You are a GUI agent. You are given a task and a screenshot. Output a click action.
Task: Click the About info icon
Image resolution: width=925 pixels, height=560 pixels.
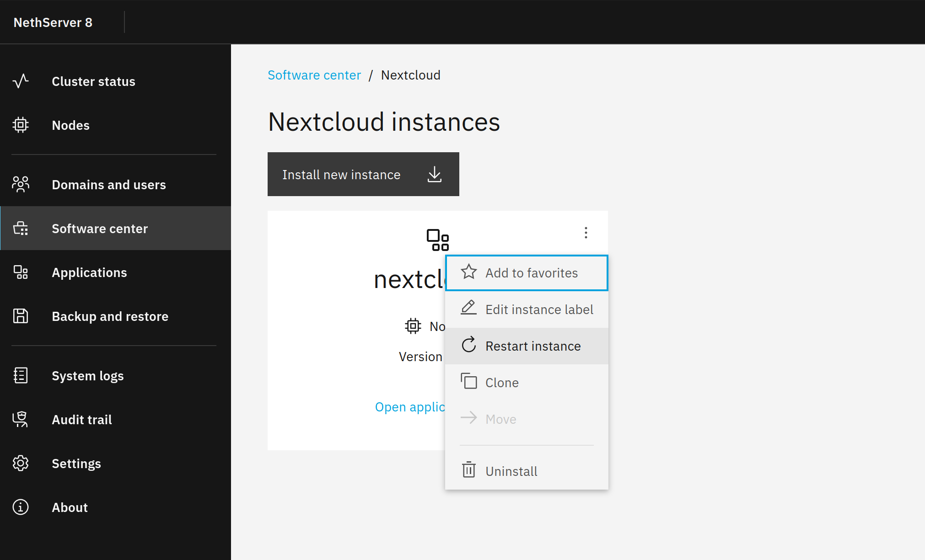(21, 507)
